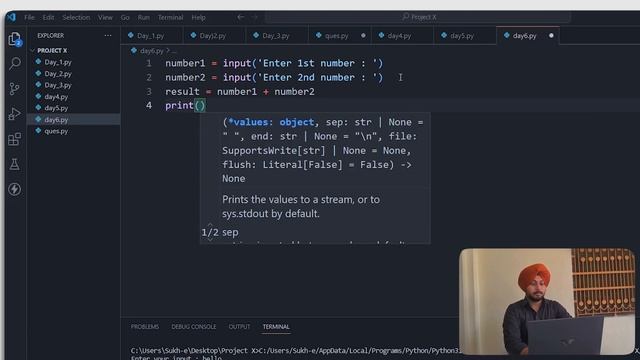Go back with navigation arrow
This screenshot has height=360, width=640.
[x=240, y=17]
